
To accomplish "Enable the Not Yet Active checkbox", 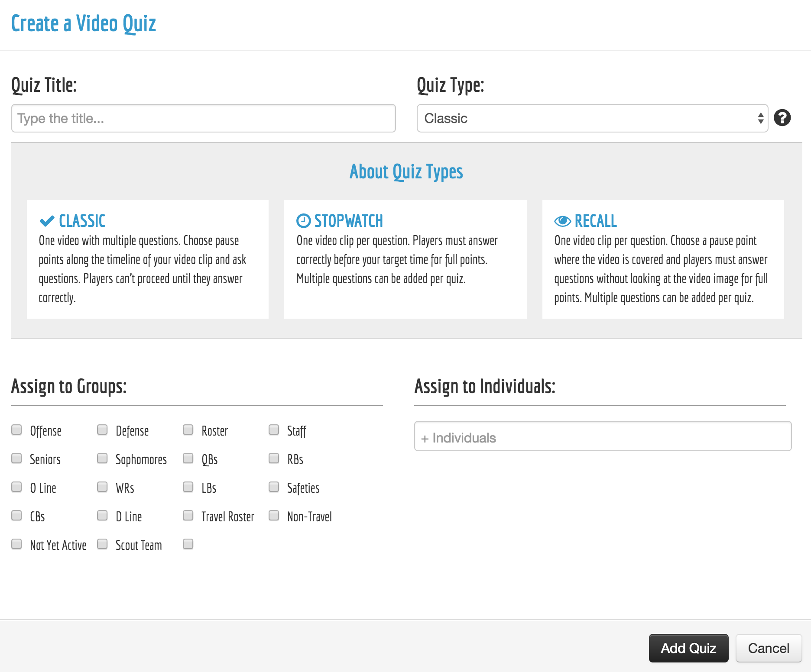I will tap(16, 544).
